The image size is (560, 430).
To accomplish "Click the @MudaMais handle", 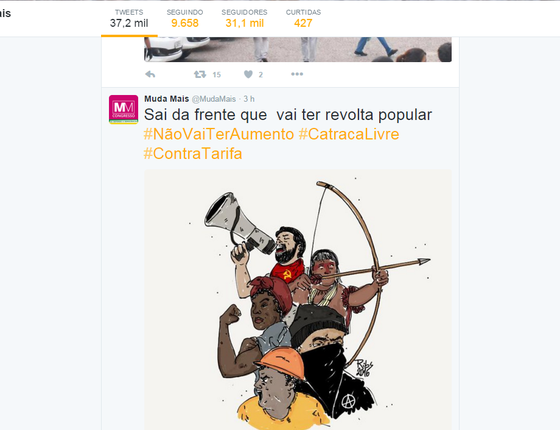I will [214, 99].
